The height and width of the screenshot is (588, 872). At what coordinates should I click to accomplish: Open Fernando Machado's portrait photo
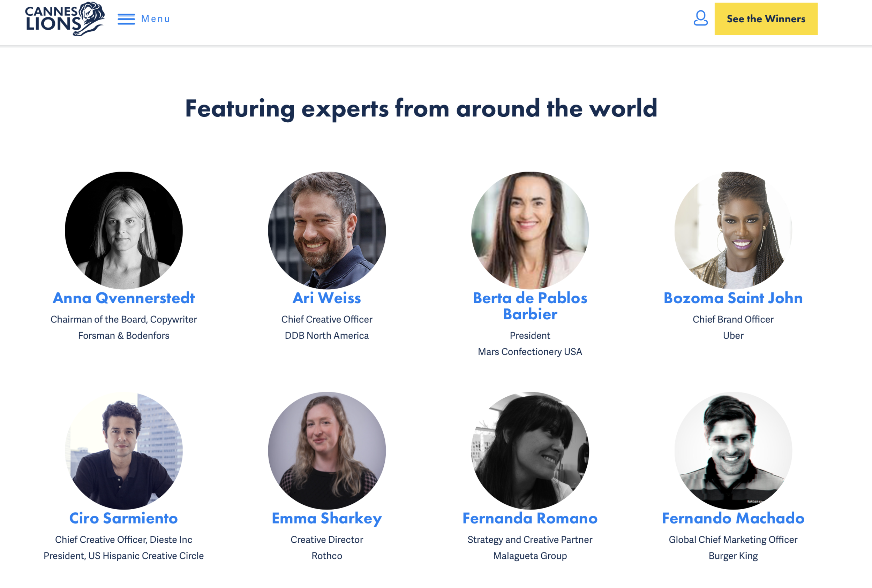point(733,451)
